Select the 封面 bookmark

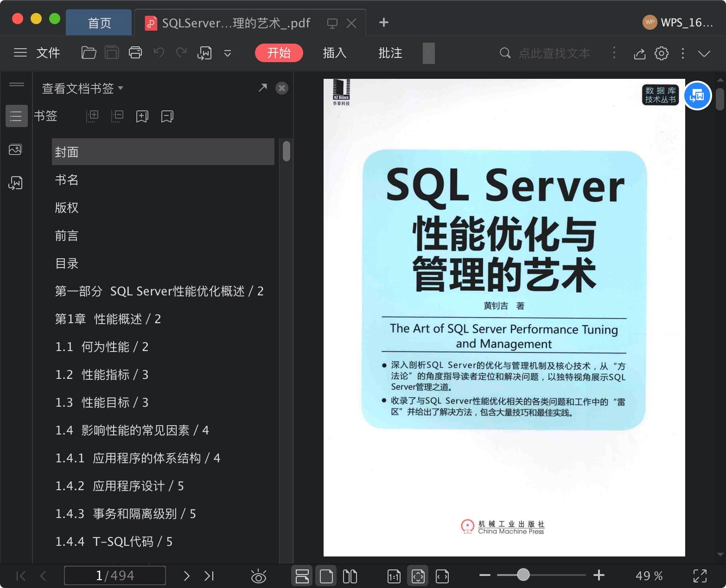point(163,152)
